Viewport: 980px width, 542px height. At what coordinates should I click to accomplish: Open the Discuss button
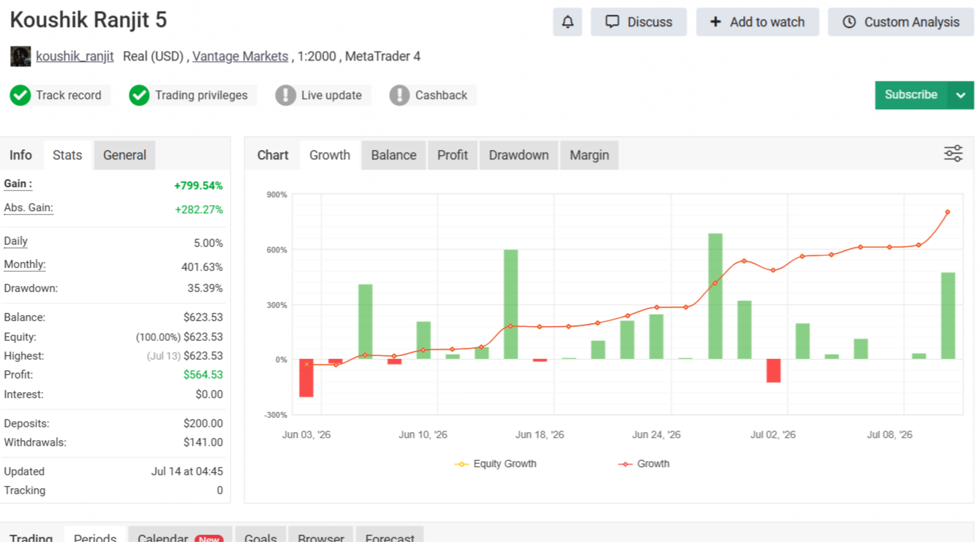pos(638,22)
